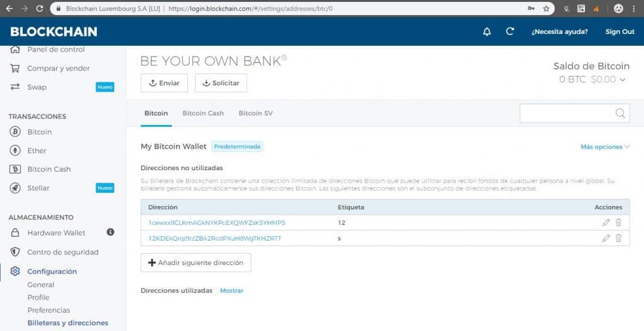644x331 pixels.
Task: Click the Etiqueta column header
Action: pos(351,207)
